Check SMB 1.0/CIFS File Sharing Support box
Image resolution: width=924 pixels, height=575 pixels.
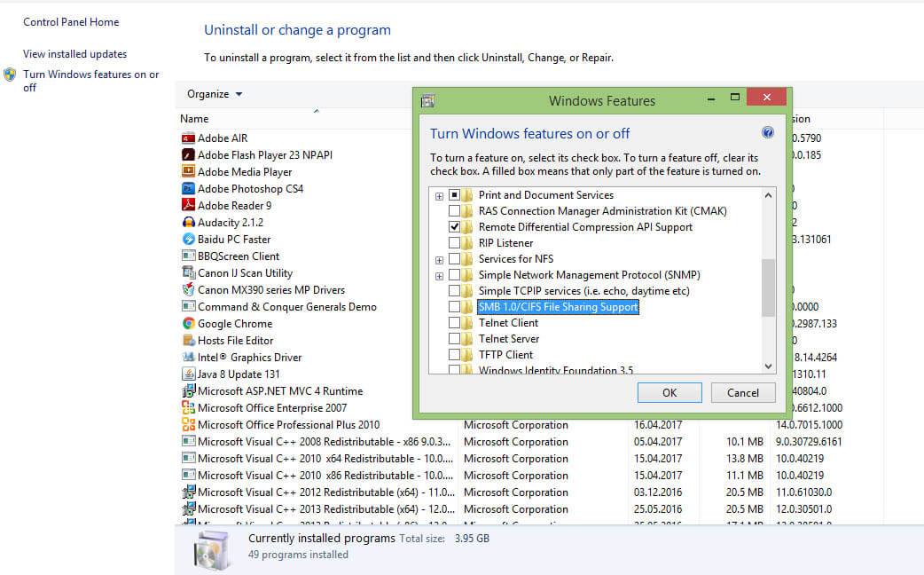pyautogui.click(x=454, y=306)
